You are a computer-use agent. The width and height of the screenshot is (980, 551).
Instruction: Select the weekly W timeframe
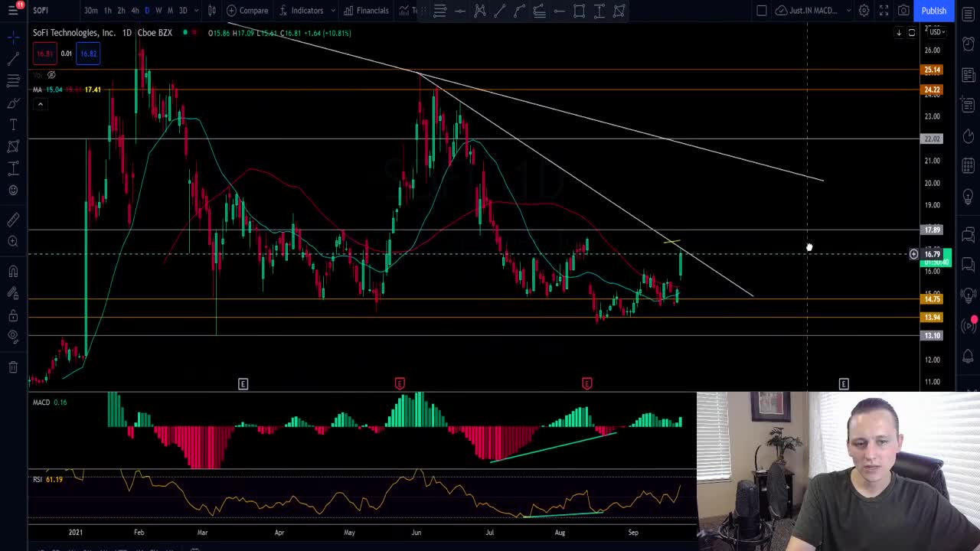158,10
